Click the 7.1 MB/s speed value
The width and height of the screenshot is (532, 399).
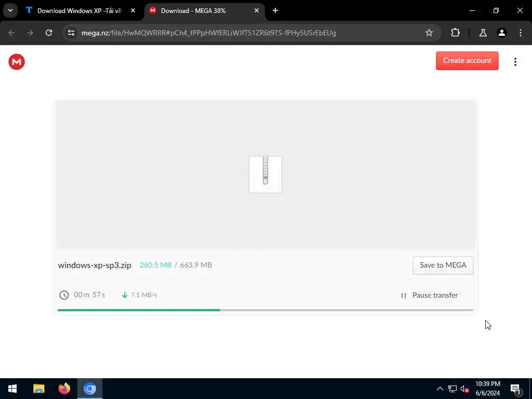144,295
